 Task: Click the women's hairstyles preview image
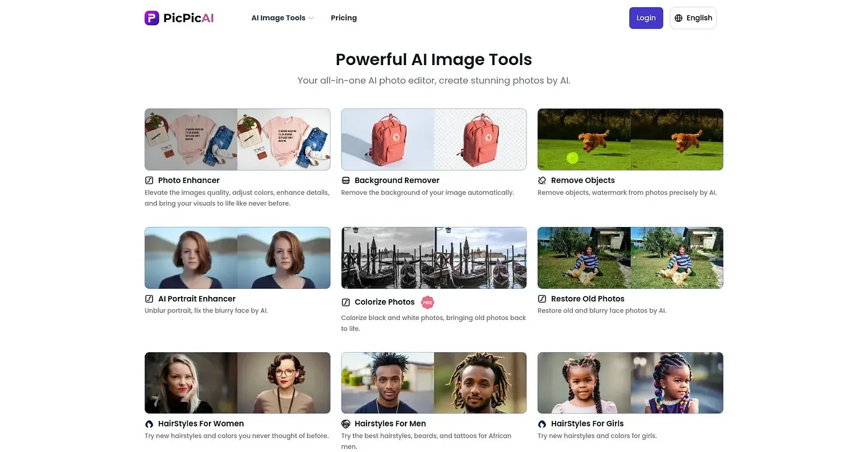[237, 383]
